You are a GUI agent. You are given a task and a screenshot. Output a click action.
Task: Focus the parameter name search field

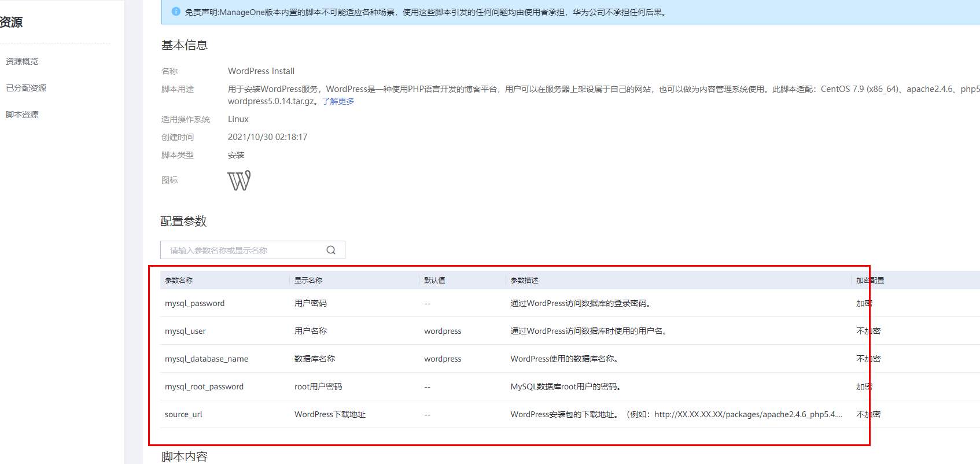coord(253,250)
